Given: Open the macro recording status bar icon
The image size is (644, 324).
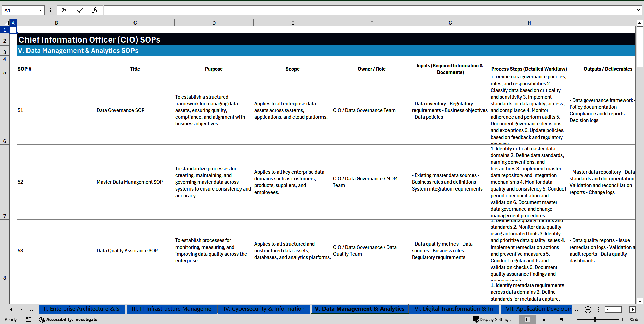Looking at the screenshot, I should coord(29,319).
